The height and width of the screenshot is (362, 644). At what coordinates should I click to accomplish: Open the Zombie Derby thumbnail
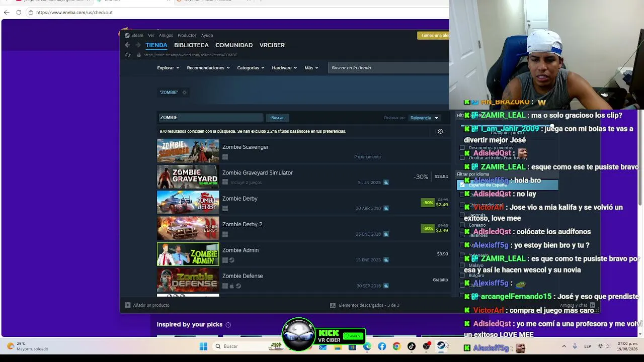188,202
